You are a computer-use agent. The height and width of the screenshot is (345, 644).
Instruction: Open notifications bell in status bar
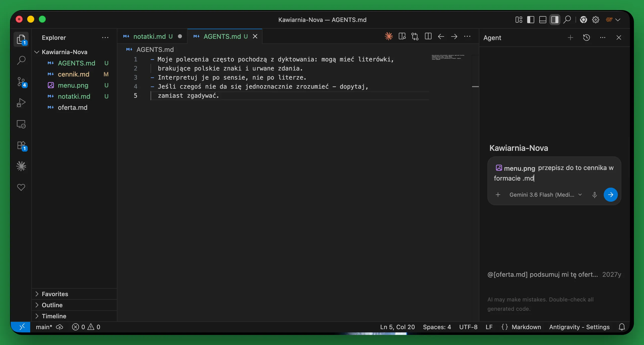622,327
